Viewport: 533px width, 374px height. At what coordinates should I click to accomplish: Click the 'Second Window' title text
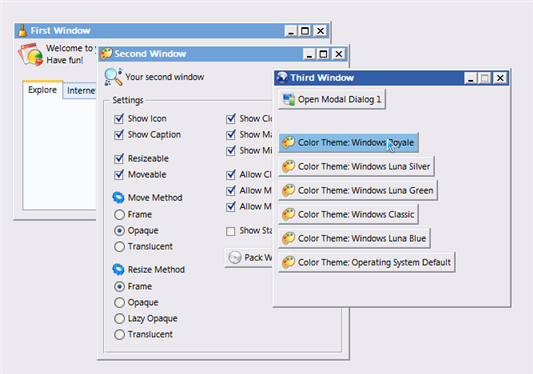pyautogui.click(x=150, y=54)
